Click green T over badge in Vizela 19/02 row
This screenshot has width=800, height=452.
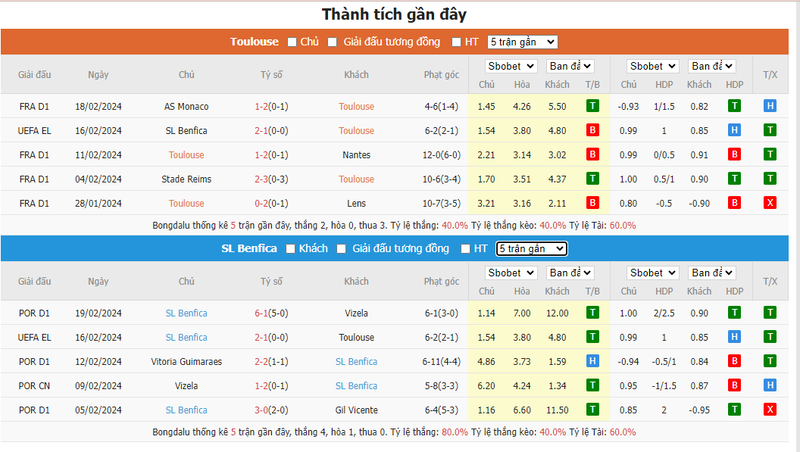(x=770, y=313)
